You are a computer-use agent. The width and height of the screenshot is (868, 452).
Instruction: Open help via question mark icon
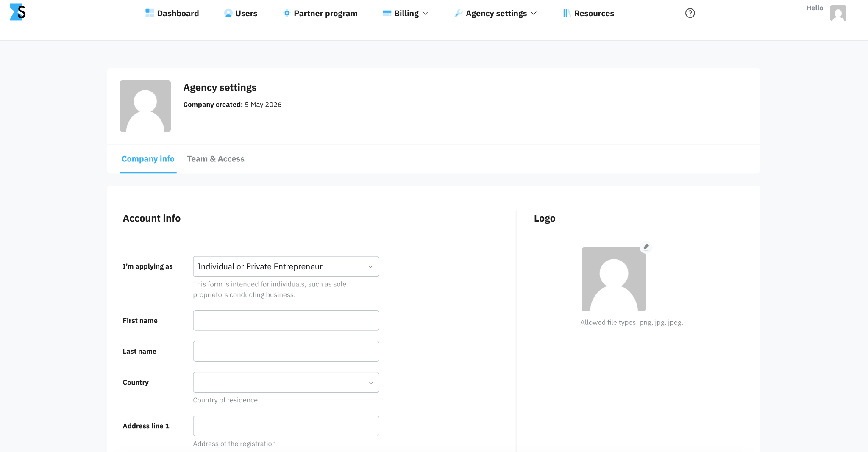690,13
